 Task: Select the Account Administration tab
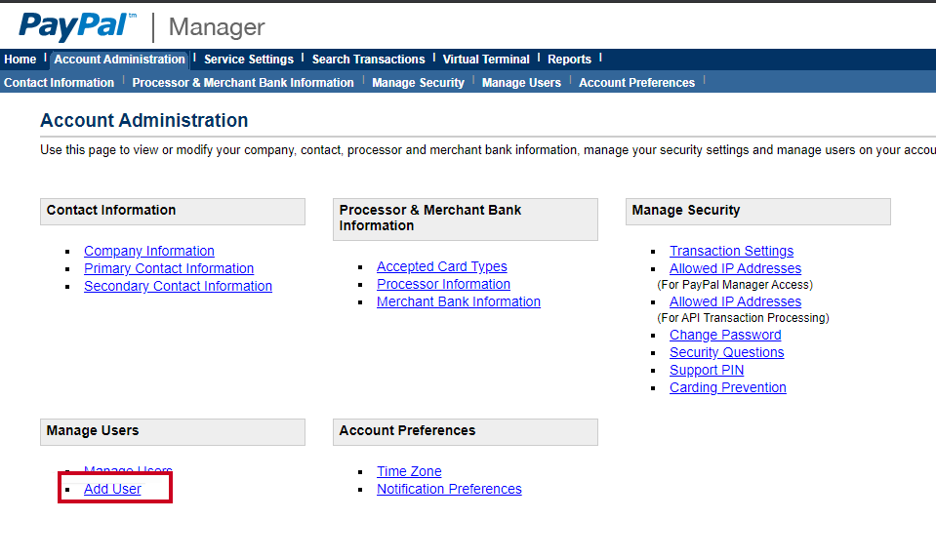pos(119,60)
